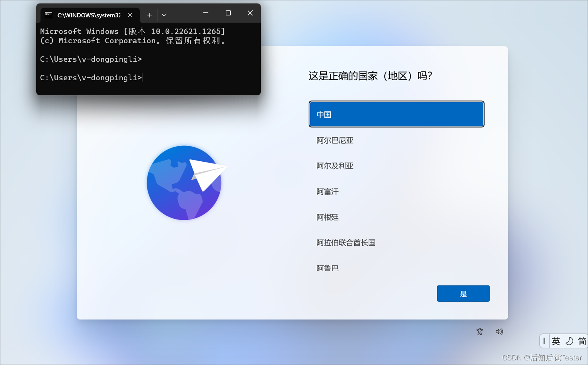Click the globe with paper plane illustration
588x365 pixels.
184,183
